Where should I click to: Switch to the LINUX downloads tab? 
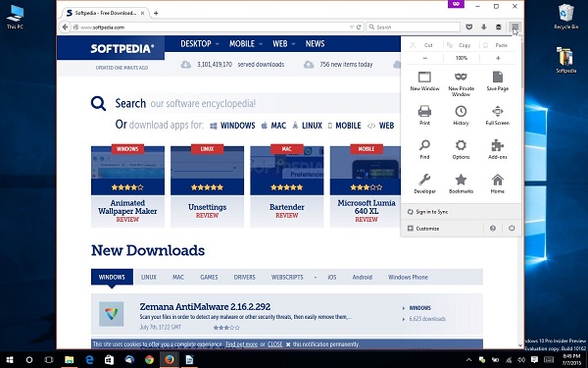tap(149, 277)
